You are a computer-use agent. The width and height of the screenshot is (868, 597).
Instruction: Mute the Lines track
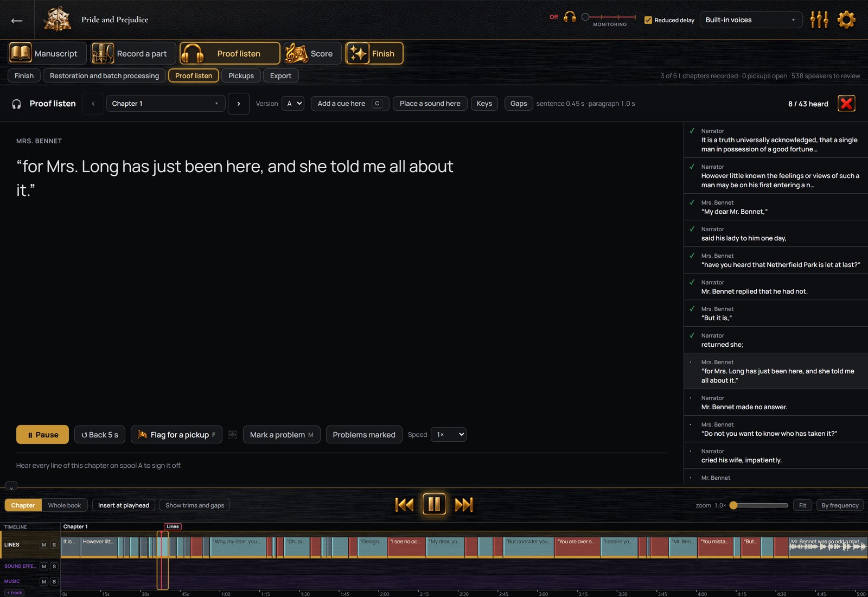point(44,545)
